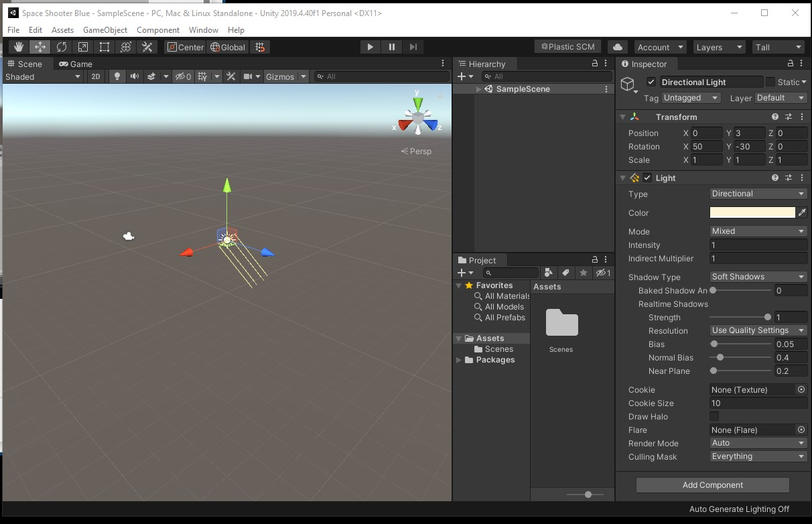Open SampleScene options kebab menu
Viewport: 812px width, 524px height.
(x=606, y=89)
